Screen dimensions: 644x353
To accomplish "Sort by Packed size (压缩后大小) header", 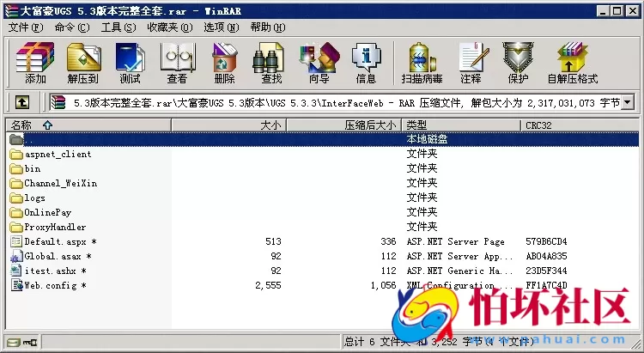I will 344,125.
